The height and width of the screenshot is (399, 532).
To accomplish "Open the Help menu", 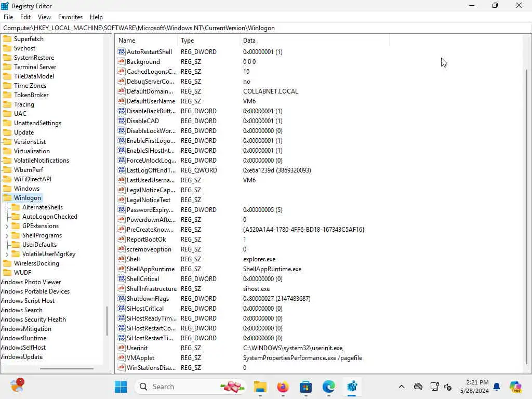I will 96,17.
